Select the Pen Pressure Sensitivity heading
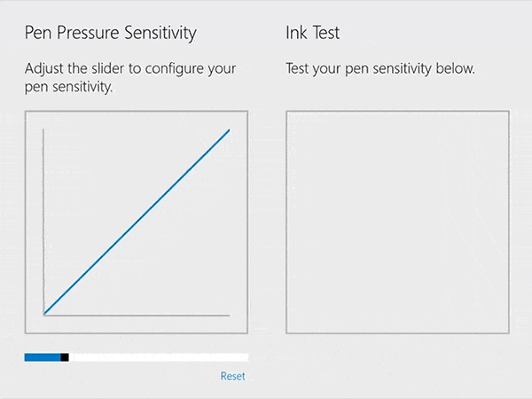Screen dimensions: 532x399 110,34
